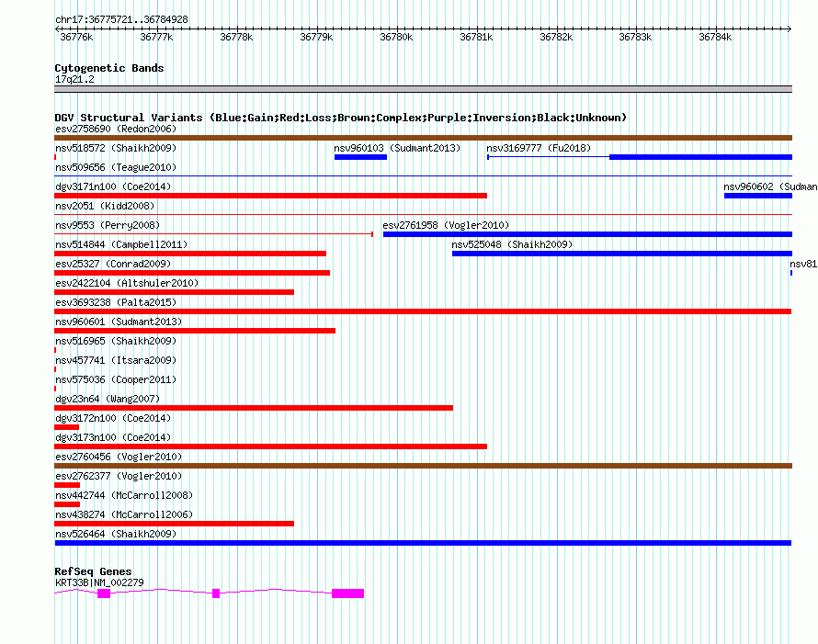Select the brown esv2760456 complex bar
The image size is (818, 644).
423,466
